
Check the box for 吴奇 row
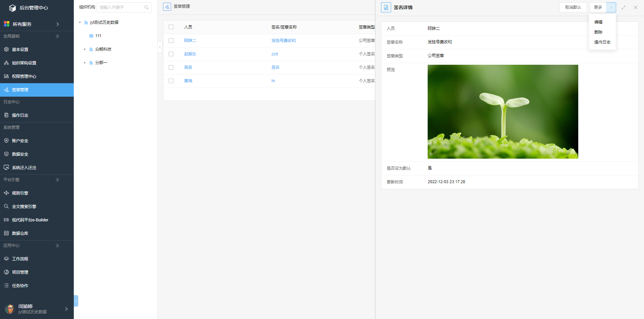tap(171, 67)
